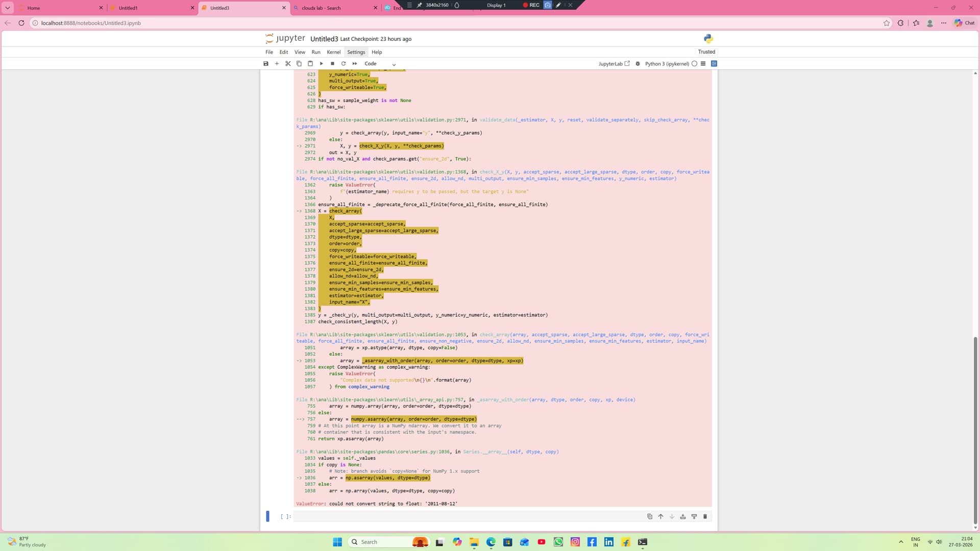Screen dimensions: 980x551
Task: Restart kernel and run all cells
Action: click(x=355, y=64)
